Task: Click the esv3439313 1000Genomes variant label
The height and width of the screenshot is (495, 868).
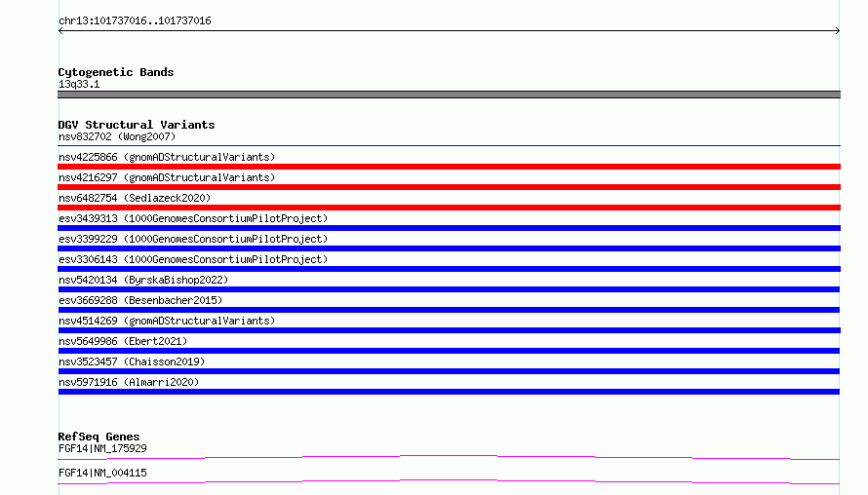Action: pos(193,218)
